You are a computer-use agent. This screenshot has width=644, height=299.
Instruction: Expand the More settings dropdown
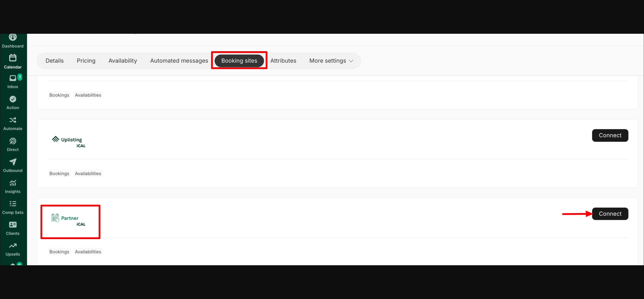tap(331, 61)
